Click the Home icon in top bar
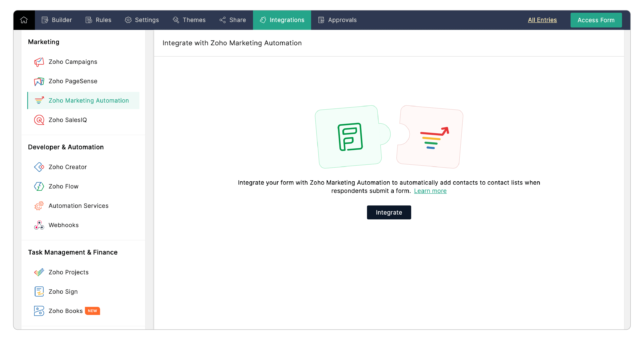This screenshot has width=644, height=340. (24, 20)
